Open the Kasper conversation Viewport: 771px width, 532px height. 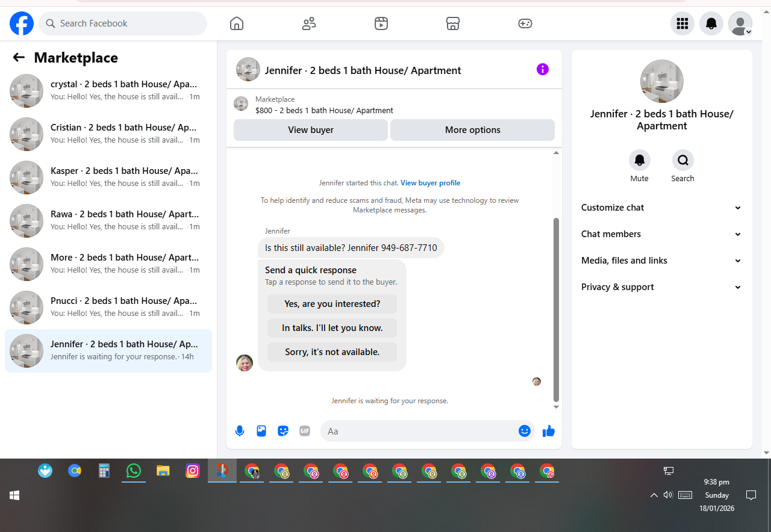[108, 178]
